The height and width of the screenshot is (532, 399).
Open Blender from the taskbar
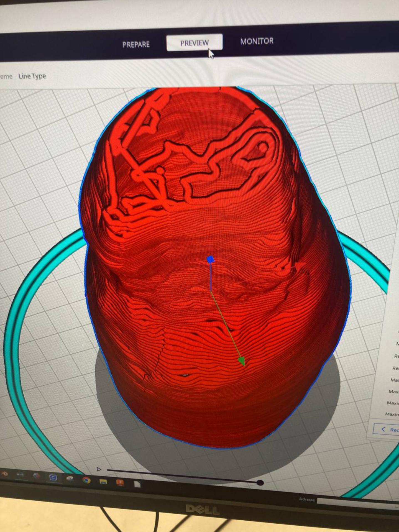[4, 474]
